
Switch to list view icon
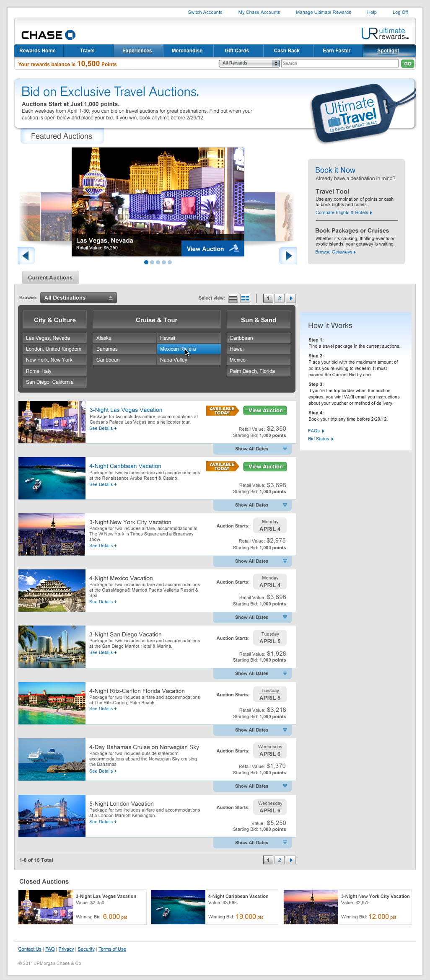point(233,298)
